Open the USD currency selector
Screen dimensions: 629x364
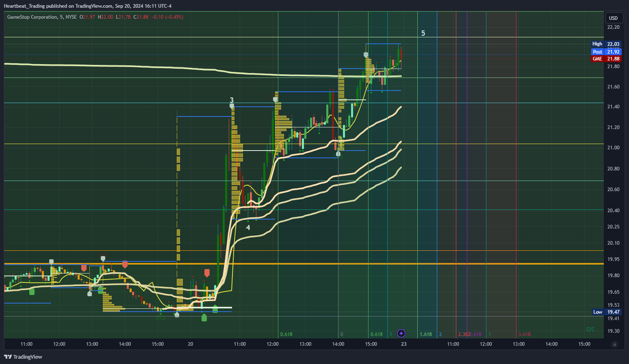coord(613,18)
